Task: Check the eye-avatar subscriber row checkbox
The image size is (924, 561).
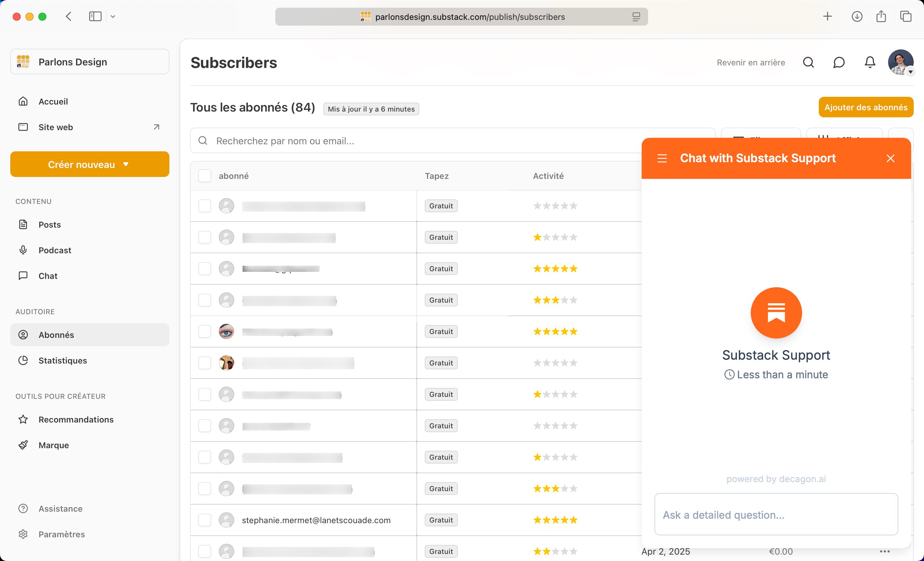Action: coord(205,331)
